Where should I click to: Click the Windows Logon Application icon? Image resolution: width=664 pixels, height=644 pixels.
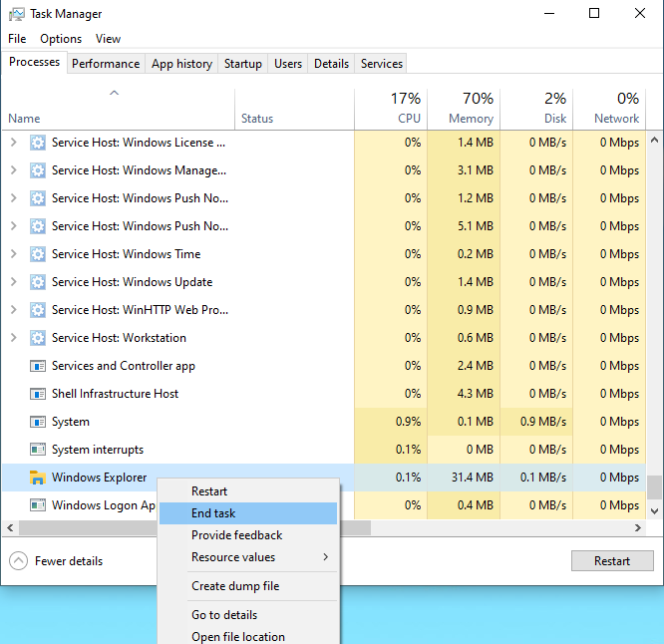click(37, 505)
